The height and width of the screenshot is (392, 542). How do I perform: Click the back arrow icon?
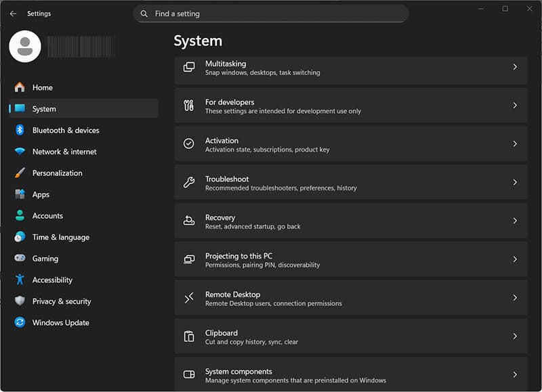point(13,14)
